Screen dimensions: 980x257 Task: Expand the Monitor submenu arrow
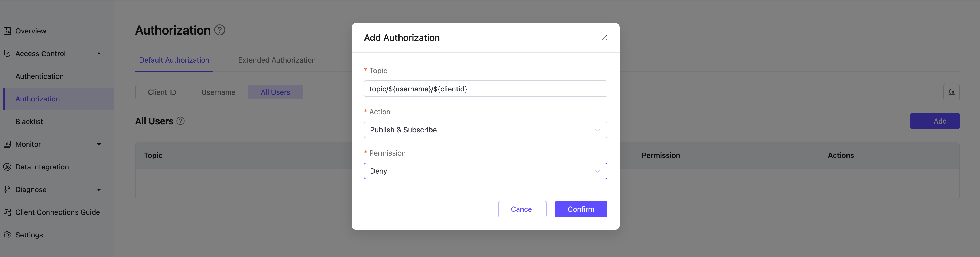coord(99,144)
